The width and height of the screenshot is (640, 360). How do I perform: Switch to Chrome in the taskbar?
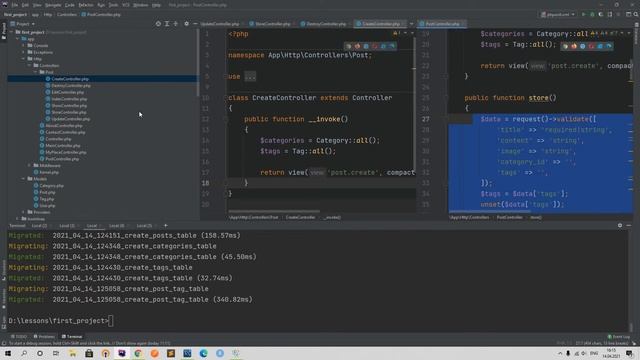click(138, 353)
